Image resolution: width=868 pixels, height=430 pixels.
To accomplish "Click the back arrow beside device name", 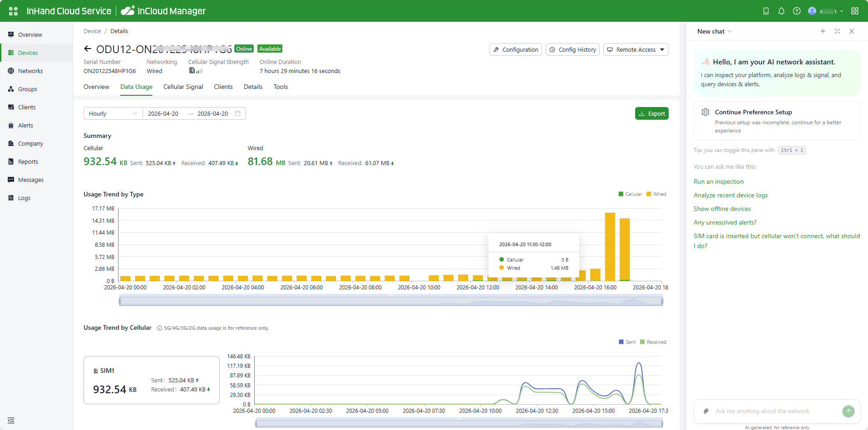I will 88,49.
